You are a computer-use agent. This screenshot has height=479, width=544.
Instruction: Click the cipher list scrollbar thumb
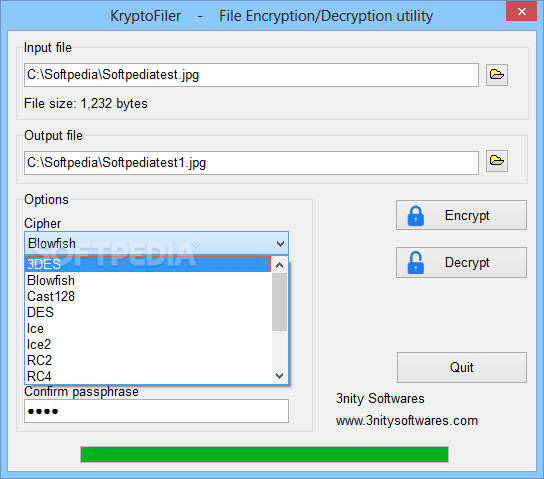click(x=279, y=302)
